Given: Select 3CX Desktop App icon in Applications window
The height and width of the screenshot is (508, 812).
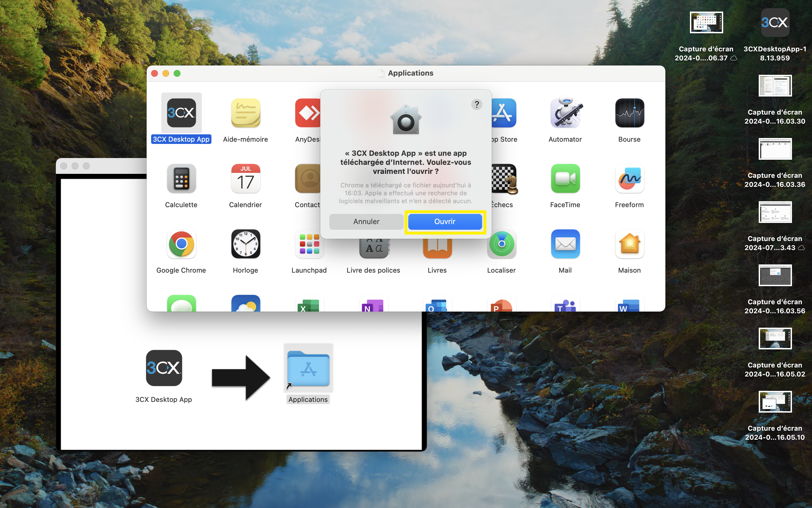Looking at the screenshot, I should 181,113.
